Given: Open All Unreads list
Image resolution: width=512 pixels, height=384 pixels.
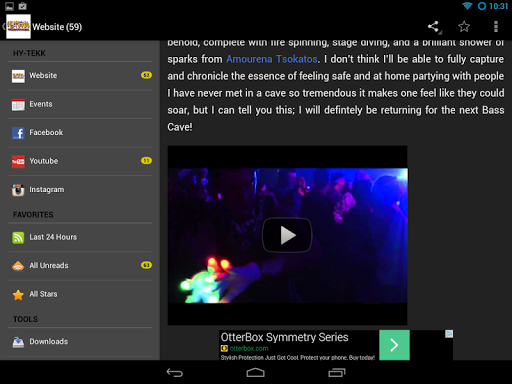Looking at the screenshot, I should click(80, 266).
